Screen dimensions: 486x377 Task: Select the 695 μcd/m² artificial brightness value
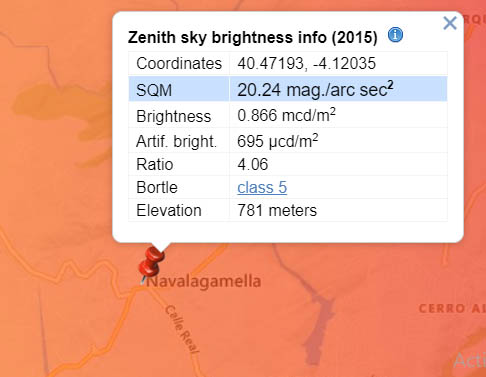click(x=278, y=141)
